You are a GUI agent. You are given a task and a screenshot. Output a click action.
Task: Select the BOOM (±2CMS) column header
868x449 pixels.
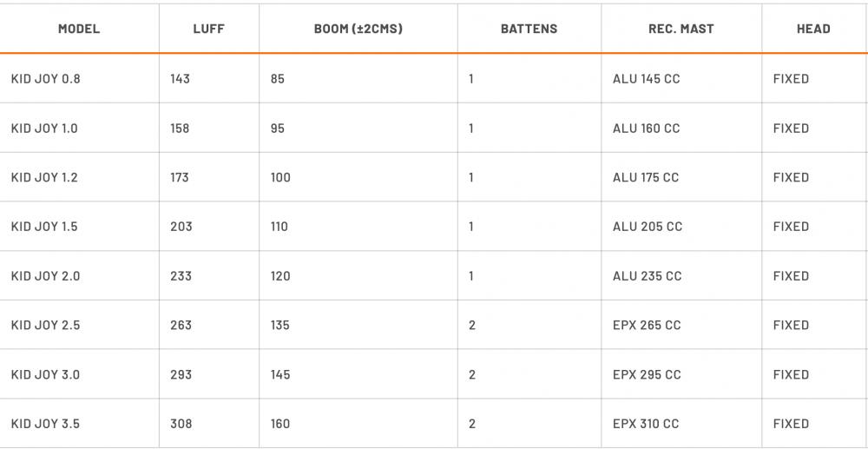[358, 29]
